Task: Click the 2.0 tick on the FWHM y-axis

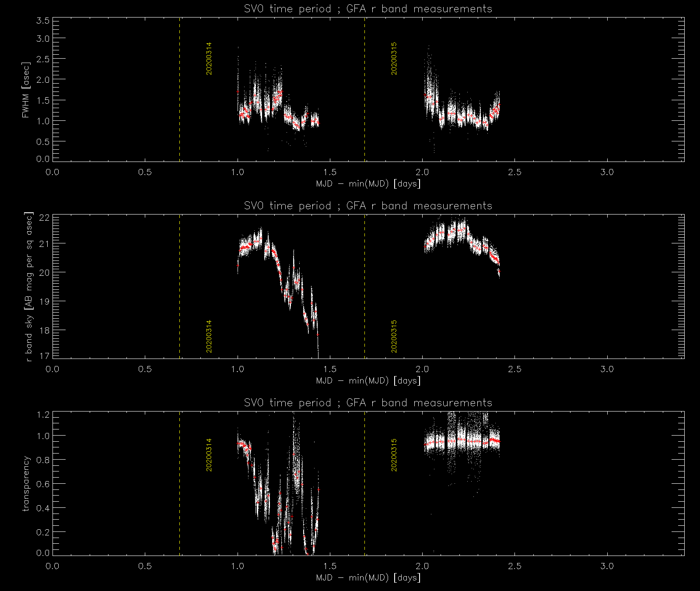Action: click(x=43, y=79)
